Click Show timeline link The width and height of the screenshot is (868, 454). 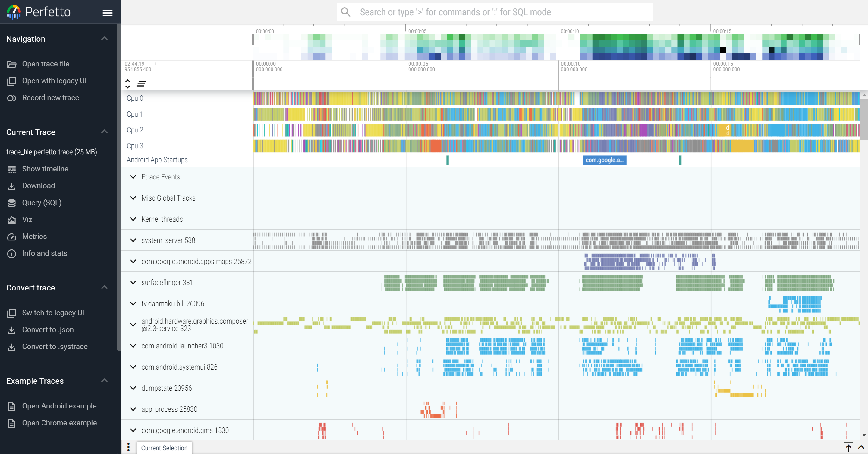pyautogui.click(x=45, y=169)
